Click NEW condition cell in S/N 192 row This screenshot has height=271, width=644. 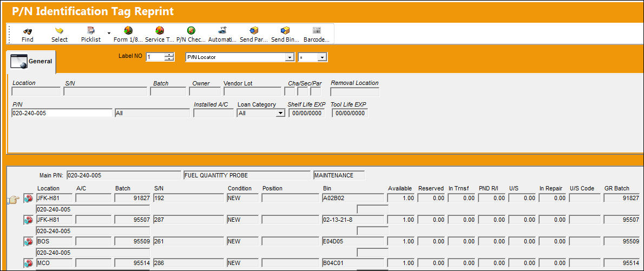[243, 198]
